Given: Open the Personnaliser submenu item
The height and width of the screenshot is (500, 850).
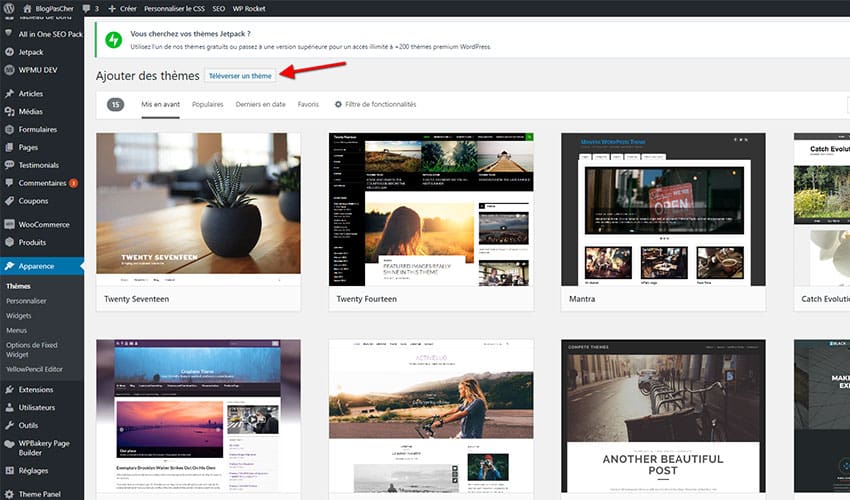Looking at the screenshot, I should [x=26, y=300].
